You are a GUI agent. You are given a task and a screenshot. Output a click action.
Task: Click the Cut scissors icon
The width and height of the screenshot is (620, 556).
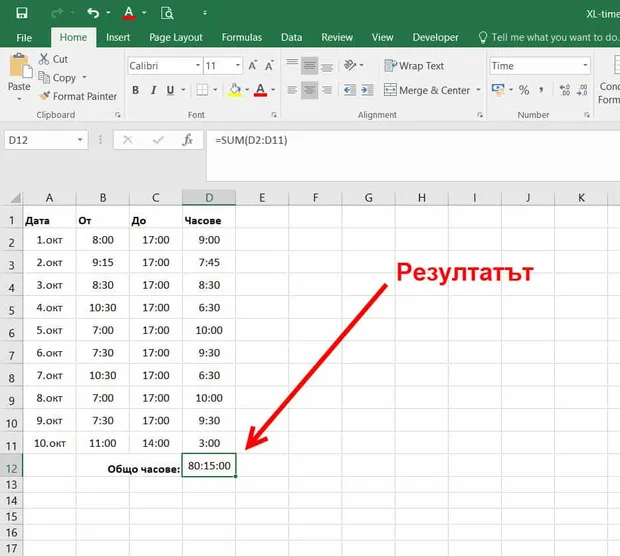click(43, 59)
